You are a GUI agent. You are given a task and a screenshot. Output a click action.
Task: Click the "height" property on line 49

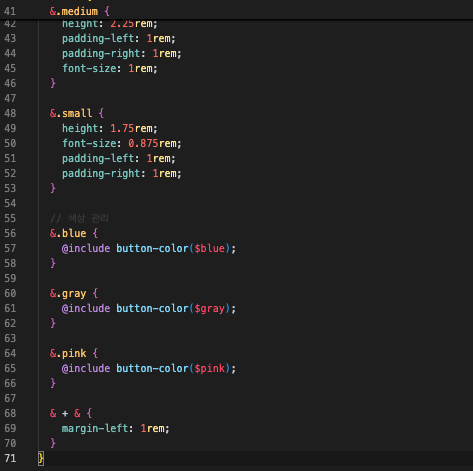pos(80,128)
